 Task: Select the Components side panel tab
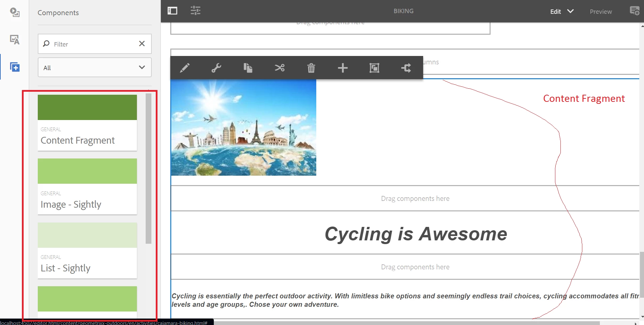pyautogui.click(x=14, y=67)
